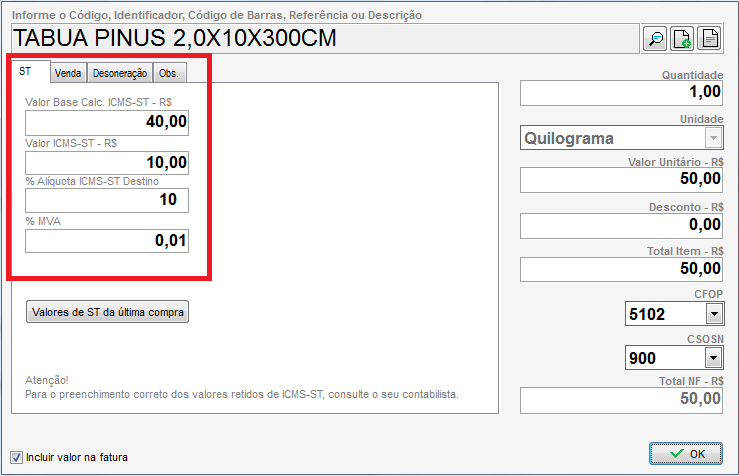Select the Obs. tab
This screenshot has height=476, width=739.
pos(169,73)
